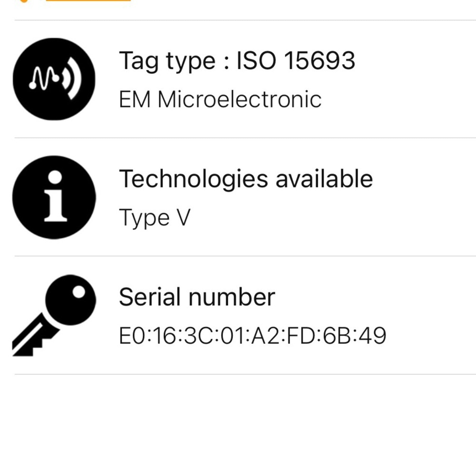The width and height of the screenshot is (476, 476).
Task: Tap the orange dot beside the tab bar
Action: (24, 1)
